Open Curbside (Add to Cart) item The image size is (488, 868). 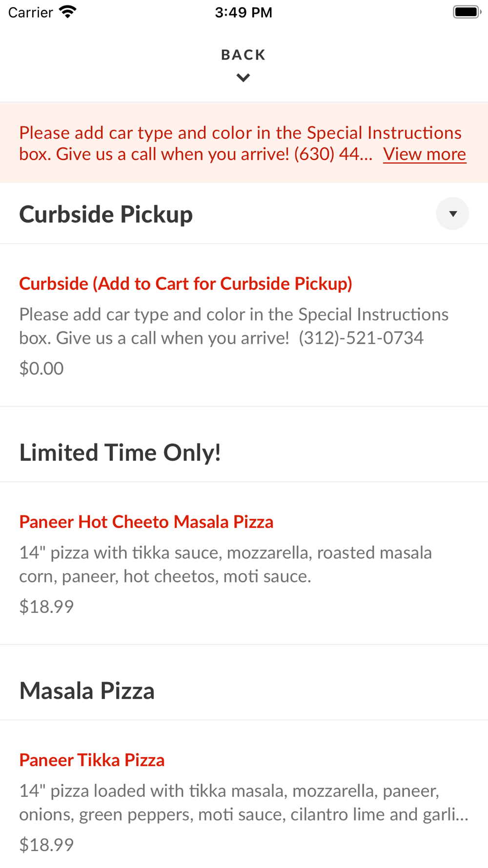pos(185,284)
